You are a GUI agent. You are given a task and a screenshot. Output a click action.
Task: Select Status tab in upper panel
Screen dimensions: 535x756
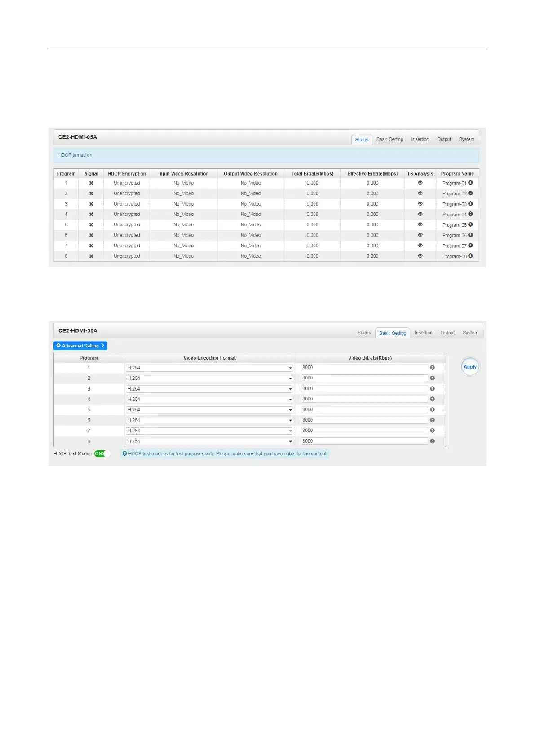(362, 140)
